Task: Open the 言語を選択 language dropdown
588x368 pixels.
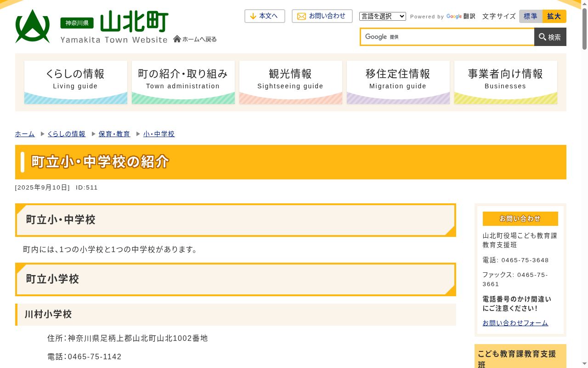Action: point(383,16)
